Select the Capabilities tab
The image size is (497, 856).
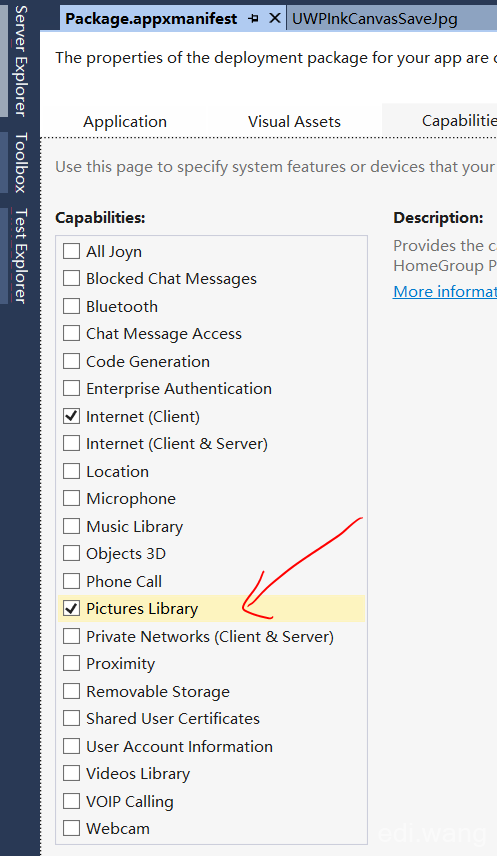(x=459, y=120)
